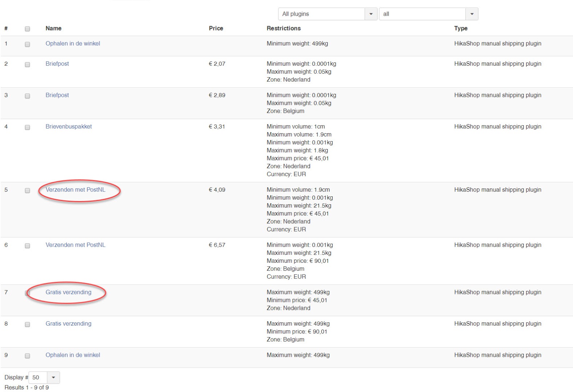Click the 'Minimum price: € 90,01' restriction
The width and height of the screenshot is (573, 392).
pos(297,332)
